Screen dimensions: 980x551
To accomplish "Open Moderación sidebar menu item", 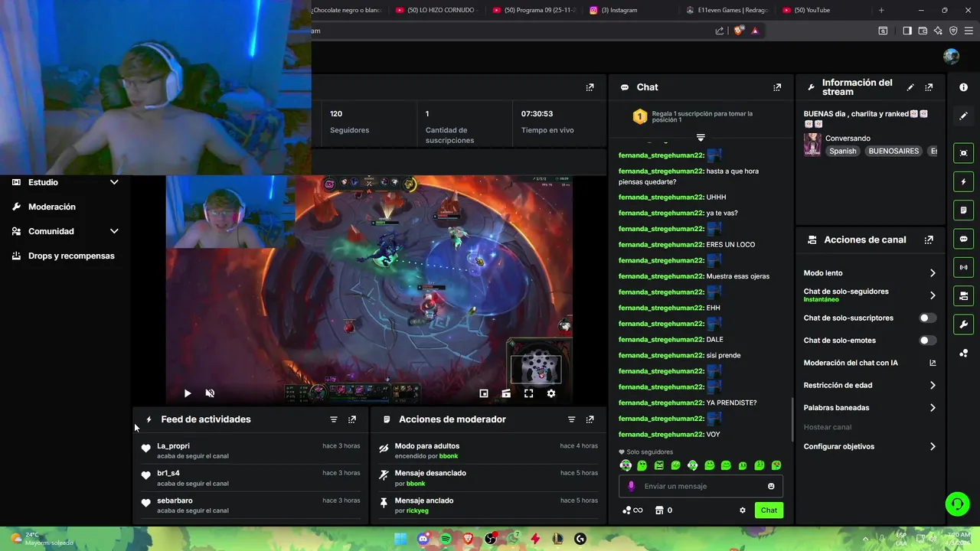I will pos(51,207).
